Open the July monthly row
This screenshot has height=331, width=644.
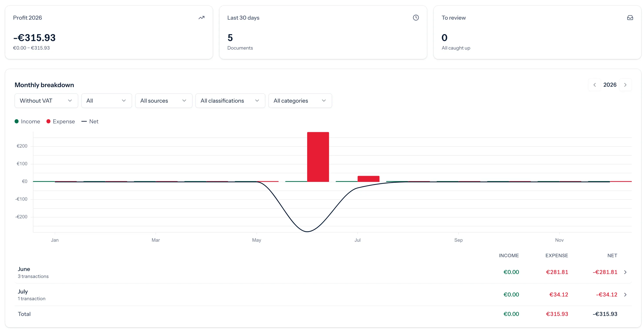[323, 295]
